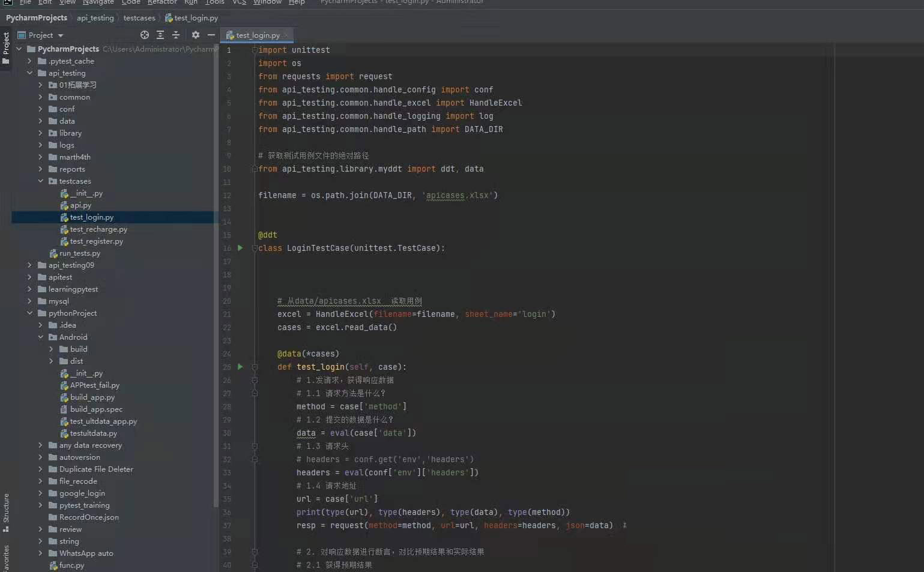The height and width of the screenshot is (572, 924).
Task: Open the Window menu
Action: 267,2
